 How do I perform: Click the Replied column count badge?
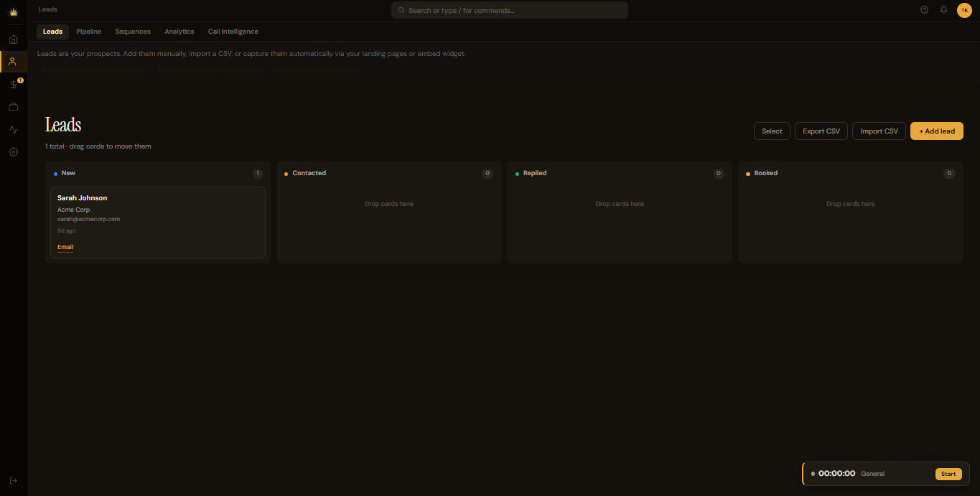click(719, 174)
